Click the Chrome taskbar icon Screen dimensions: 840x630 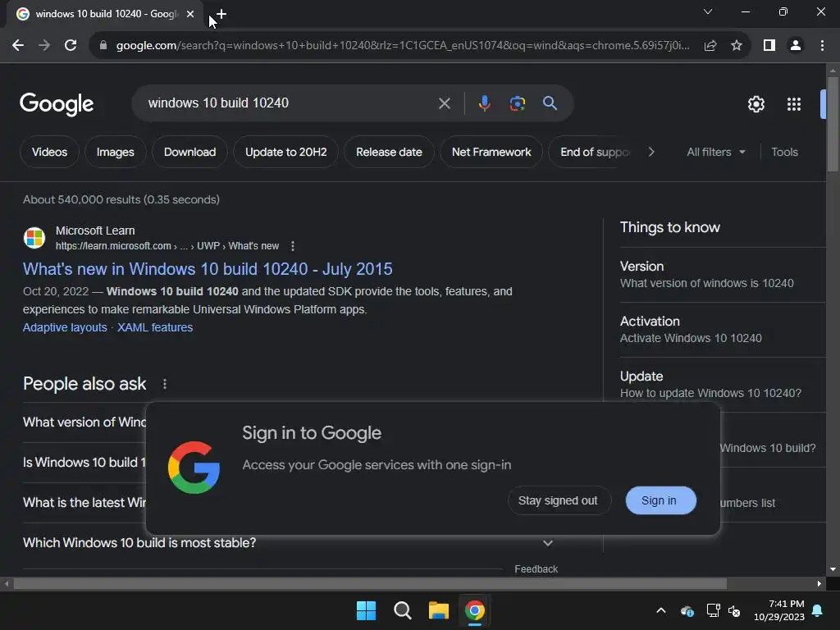pyautogui.click(x=475, y=610)
